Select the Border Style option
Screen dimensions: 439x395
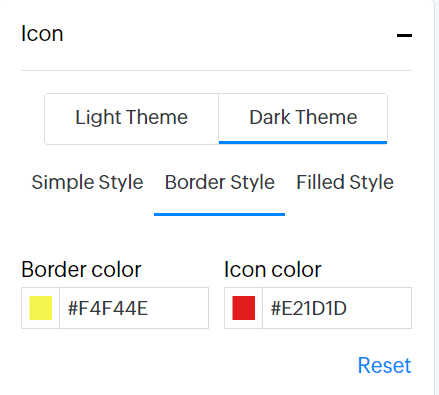pyautogui.click(x=220, y=182)
